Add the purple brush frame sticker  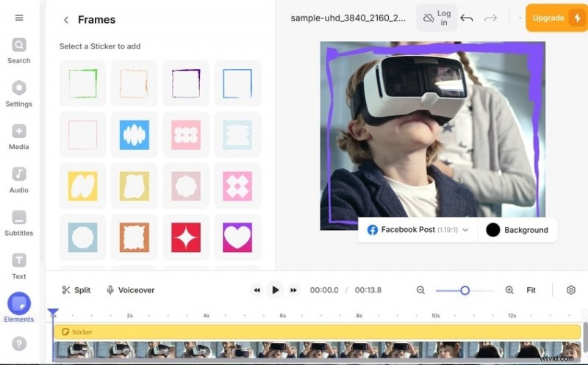tap(186, 83)
